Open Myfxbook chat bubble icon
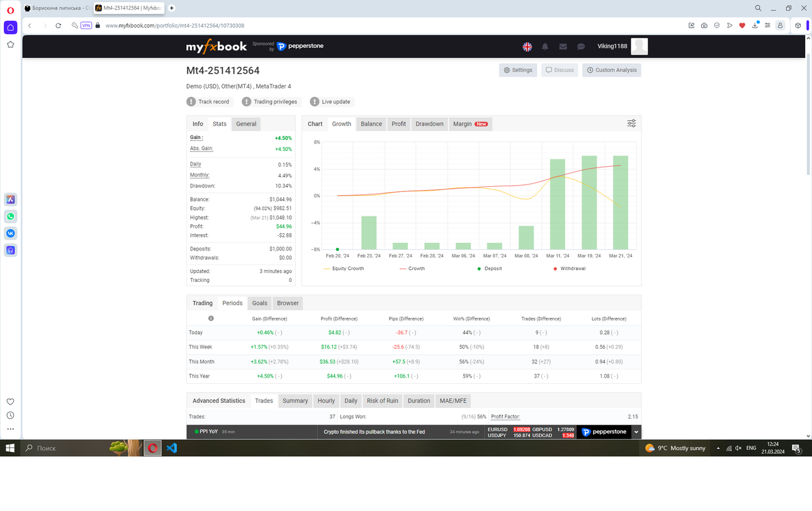 581,47
